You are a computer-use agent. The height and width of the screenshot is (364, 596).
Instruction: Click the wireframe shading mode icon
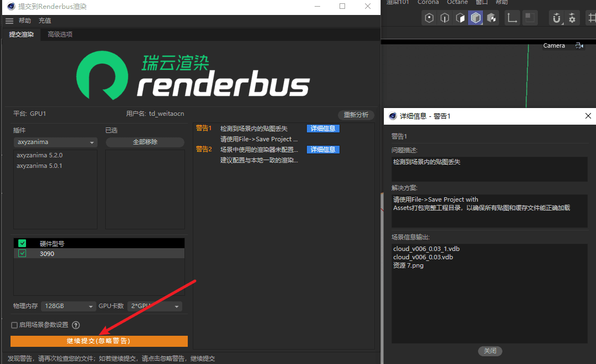click(444, 17)
